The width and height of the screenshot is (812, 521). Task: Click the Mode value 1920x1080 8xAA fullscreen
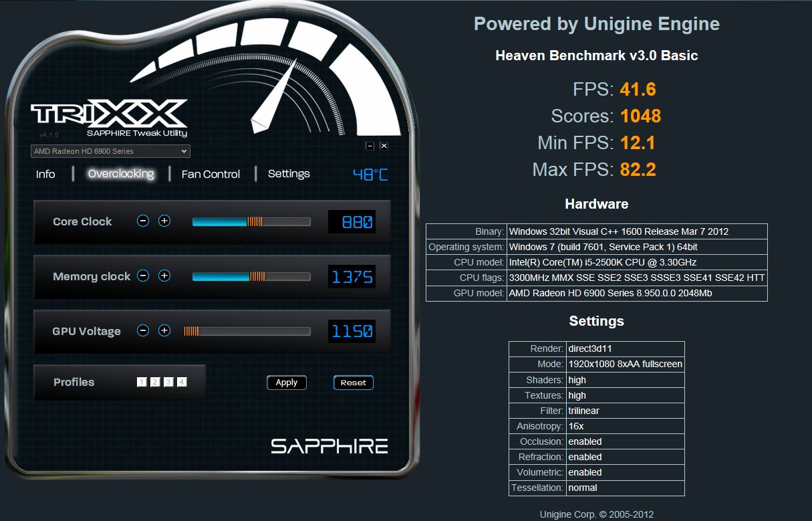pyautogui.click(x=625, y=364)
